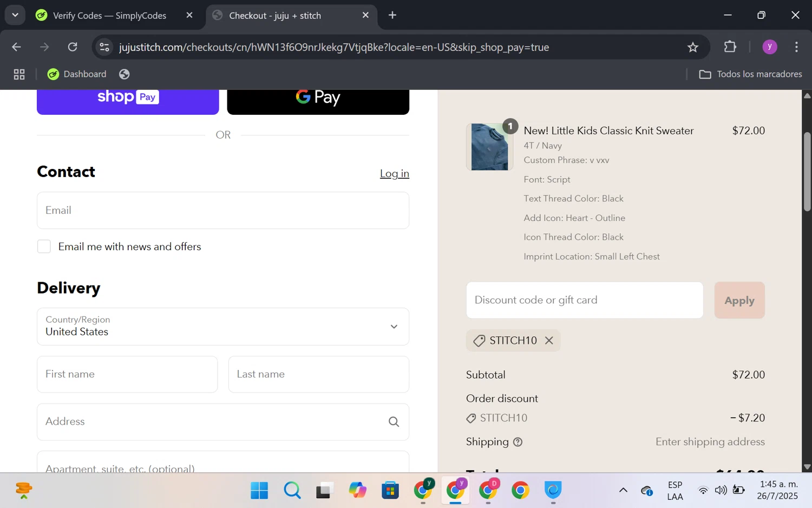The image size is (812, 508).
Task: Select the Checkout - juju + stitch tab
Action: pyautogui.click(x=292, y=16)
